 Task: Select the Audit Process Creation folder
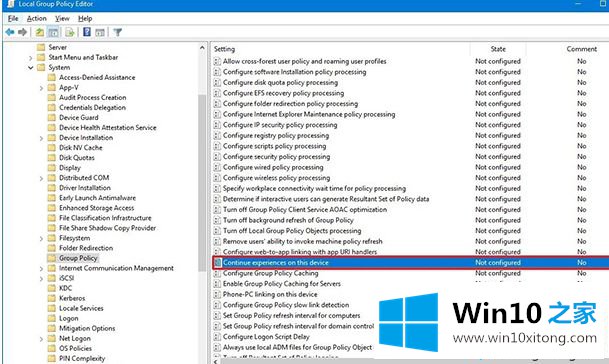click(x=92, y=98)
